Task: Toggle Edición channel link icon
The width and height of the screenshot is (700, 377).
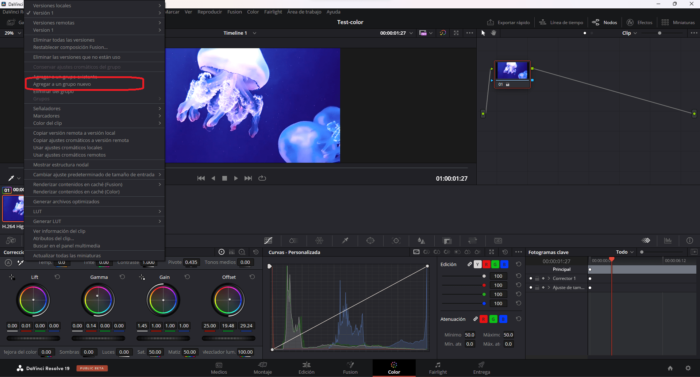Action: pos(470,264)
